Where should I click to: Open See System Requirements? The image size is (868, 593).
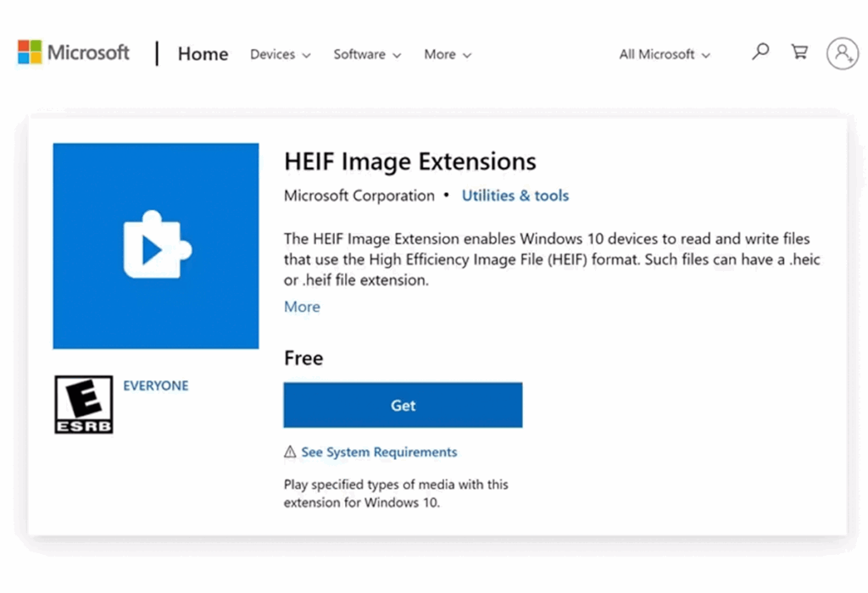pyautogui.click(x=379, y=452)
